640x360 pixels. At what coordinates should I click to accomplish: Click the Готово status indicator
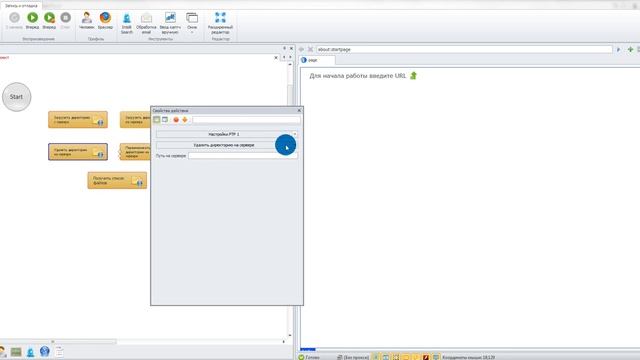309,357
